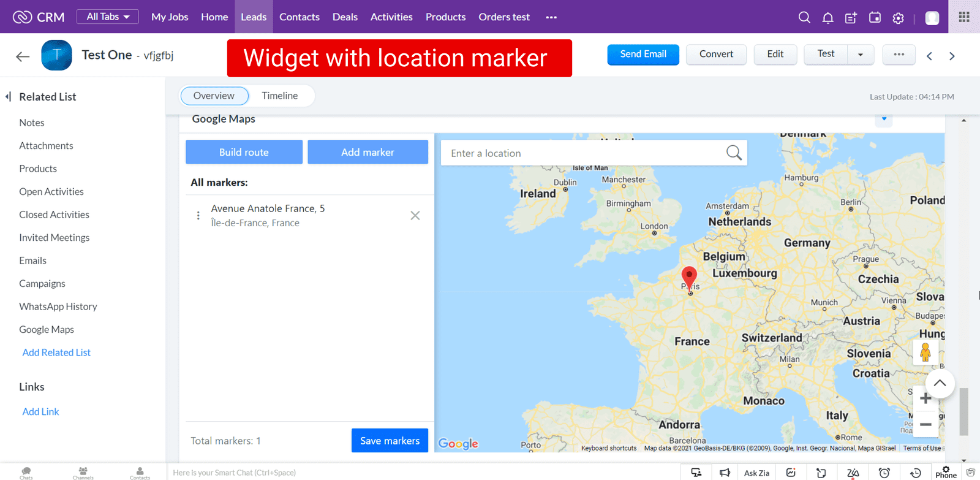Click the Zoho CRM logo

pos(39,17)
